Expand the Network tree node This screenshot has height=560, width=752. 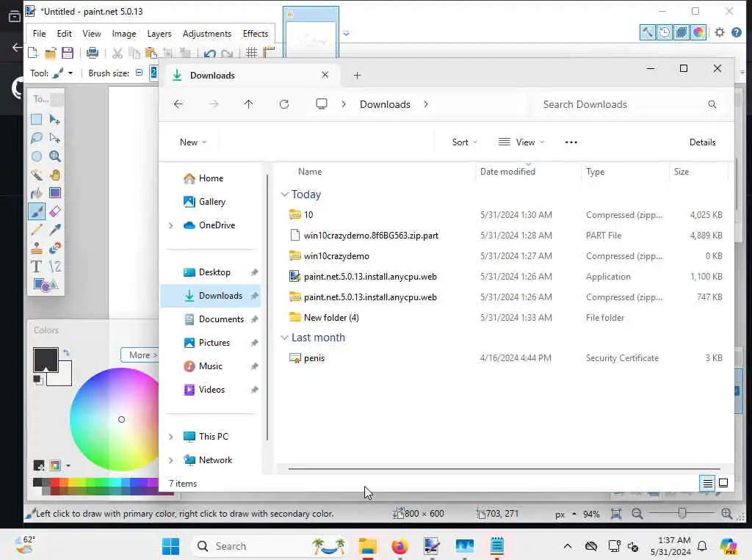(x=170, y=460)
